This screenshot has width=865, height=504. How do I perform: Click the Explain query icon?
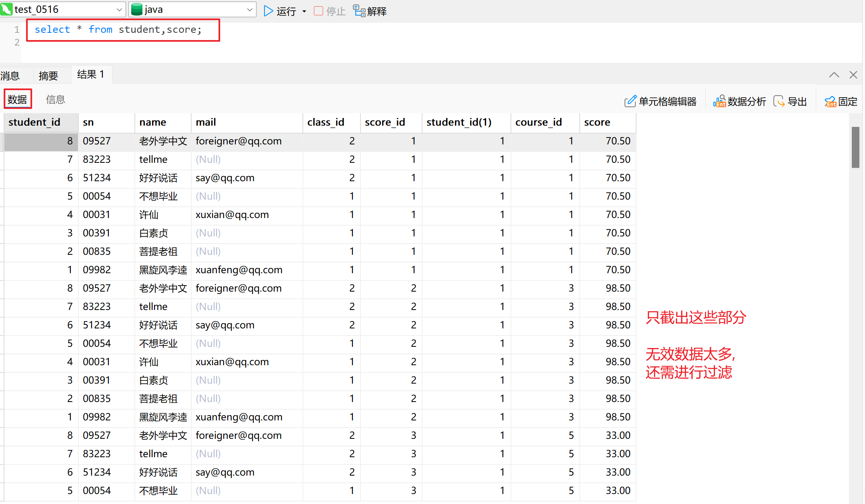359,11
